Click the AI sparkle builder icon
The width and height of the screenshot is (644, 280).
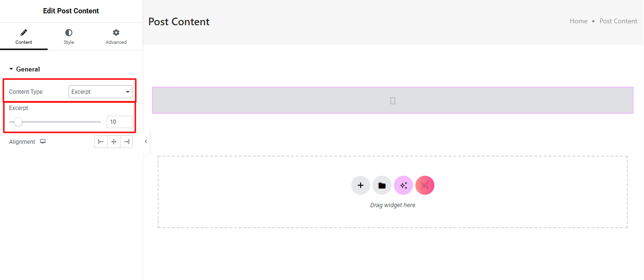pos(403,185)
